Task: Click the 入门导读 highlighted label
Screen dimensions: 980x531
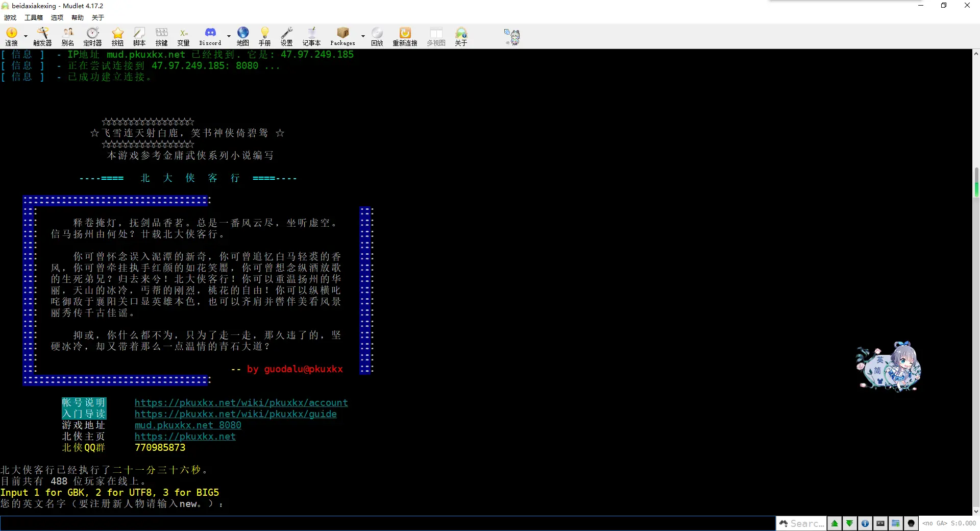Action: pos(84,414)
